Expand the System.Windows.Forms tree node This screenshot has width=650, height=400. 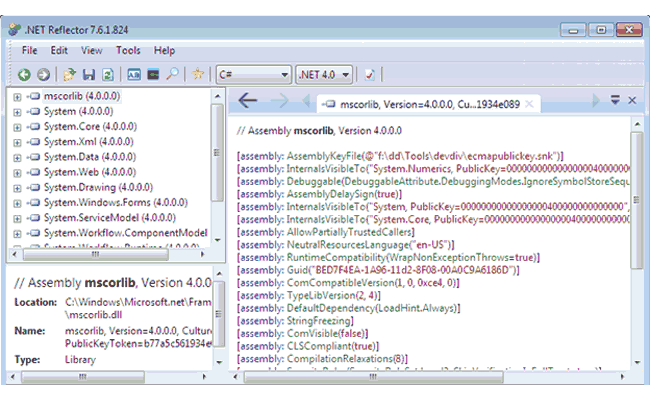(17, 203)
